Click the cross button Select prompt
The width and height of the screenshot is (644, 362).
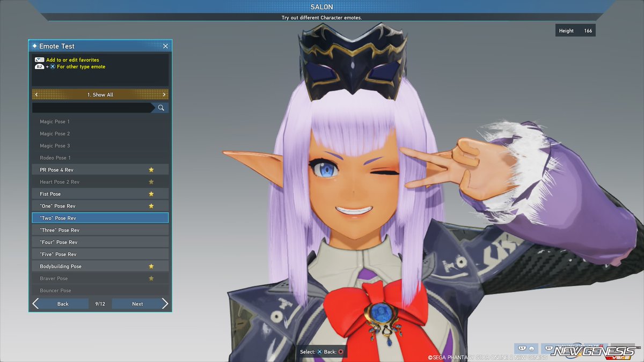319,352
